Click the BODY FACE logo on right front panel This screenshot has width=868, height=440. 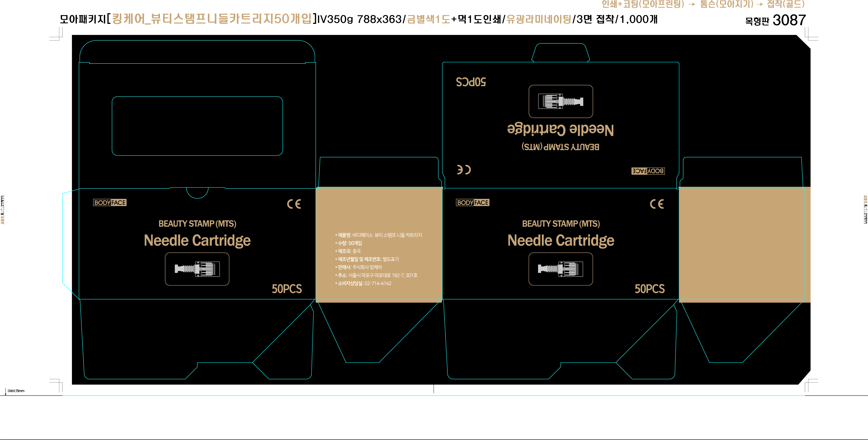point(473,203)
